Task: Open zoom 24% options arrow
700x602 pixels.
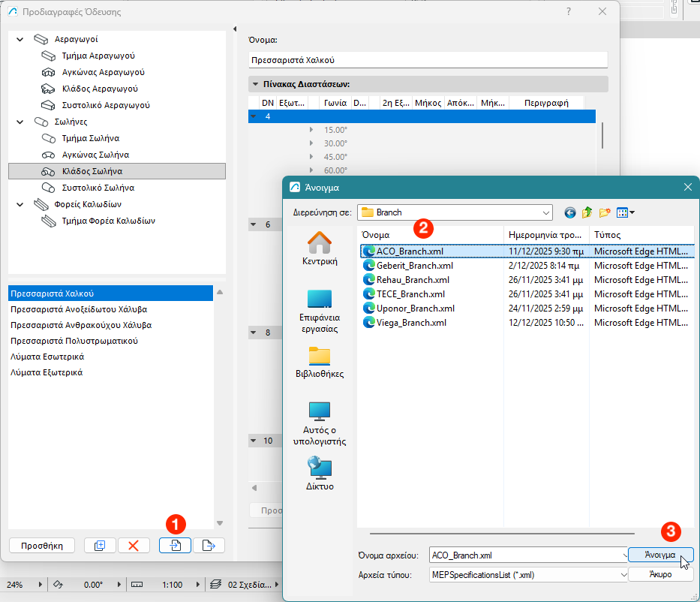Action: click(x=41, y=585)
